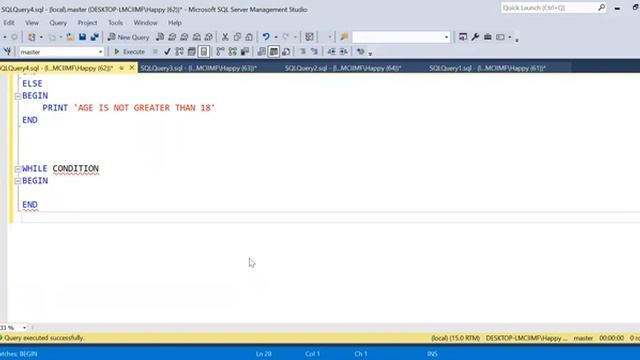Click the Toolbox icon
This screenshot has width=640, height=360.
point(487,37)
